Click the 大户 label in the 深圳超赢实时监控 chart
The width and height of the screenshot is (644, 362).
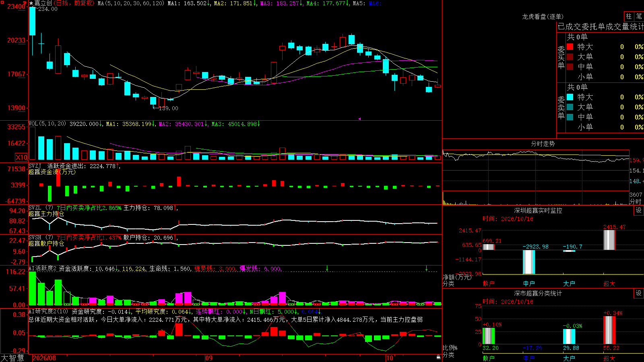569,284
